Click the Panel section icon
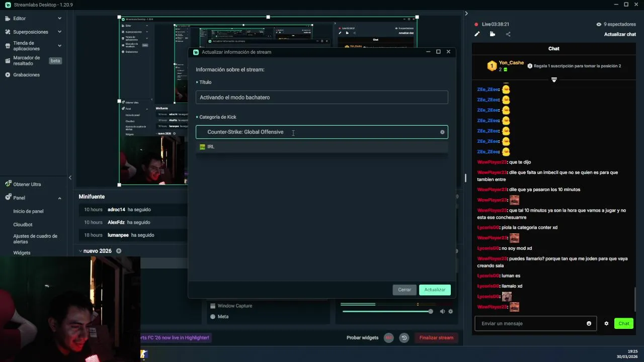 pyautogui.click(x=8, y=198)
